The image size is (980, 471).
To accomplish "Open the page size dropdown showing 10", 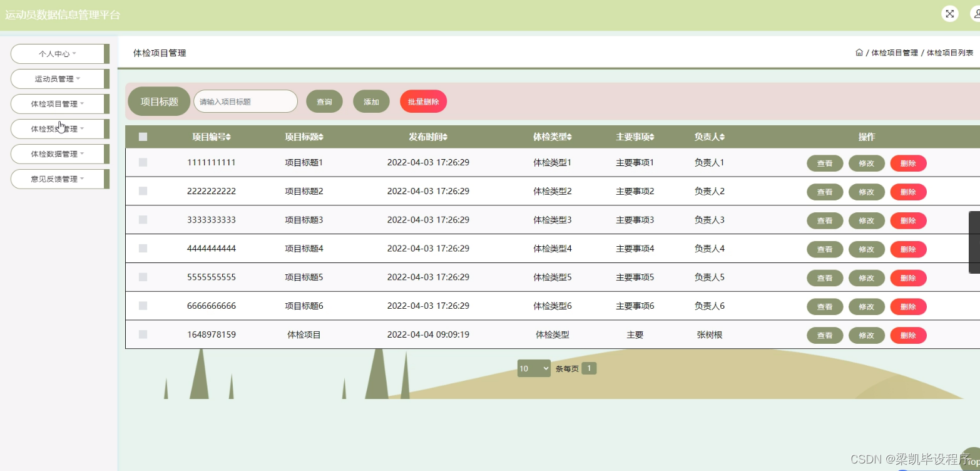I will [x=534, y=368].
